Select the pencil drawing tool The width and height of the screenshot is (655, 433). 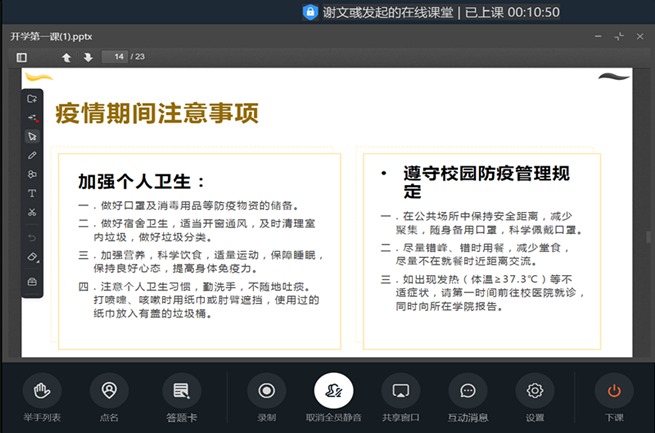[x=32, y=155]
